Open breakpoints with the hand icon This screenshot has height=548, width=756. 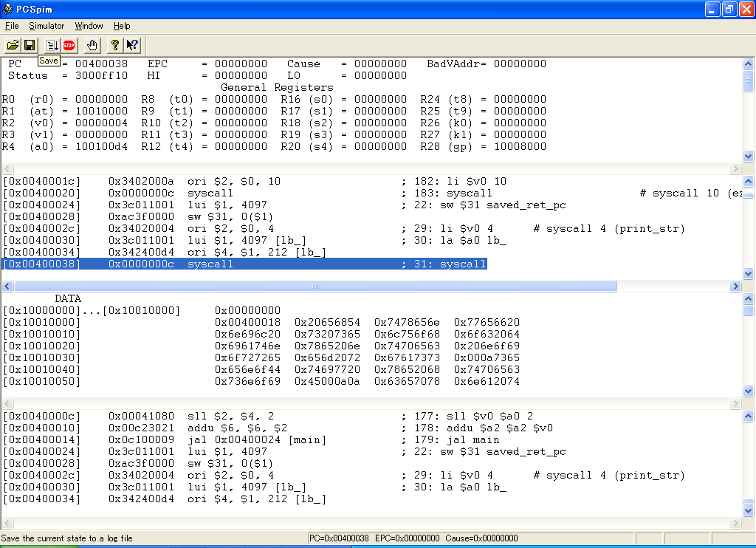point(92,45)
